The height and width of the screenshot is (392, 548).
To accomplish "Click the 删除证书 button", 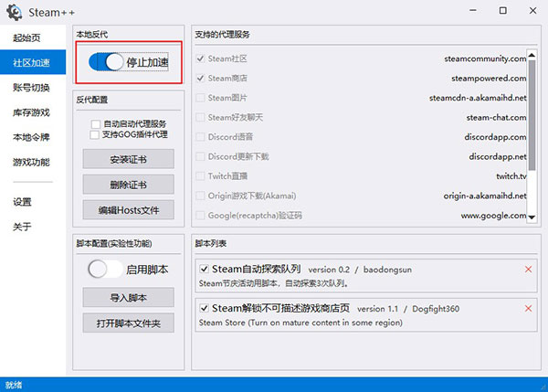I will click(128, 185).
